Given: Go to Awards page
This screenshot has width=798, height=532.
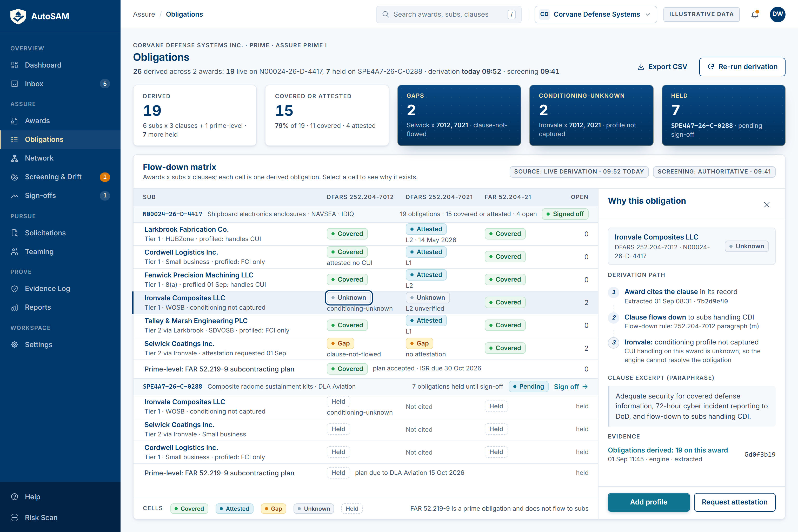Looking at the screenshot, I should 60,121.
